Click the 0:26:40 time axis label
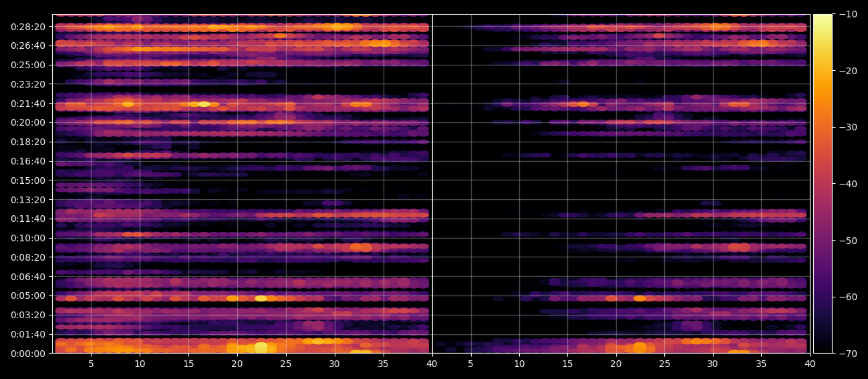 28,46
